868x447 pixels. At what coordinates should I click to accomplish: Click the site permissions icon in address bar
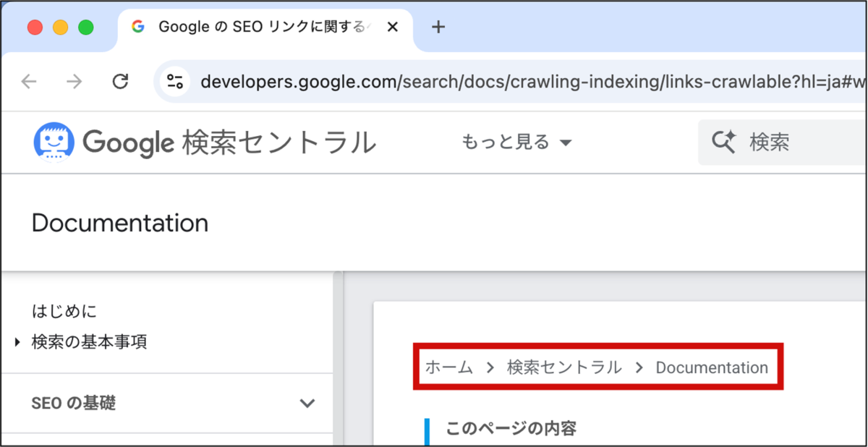click(174, 81)
